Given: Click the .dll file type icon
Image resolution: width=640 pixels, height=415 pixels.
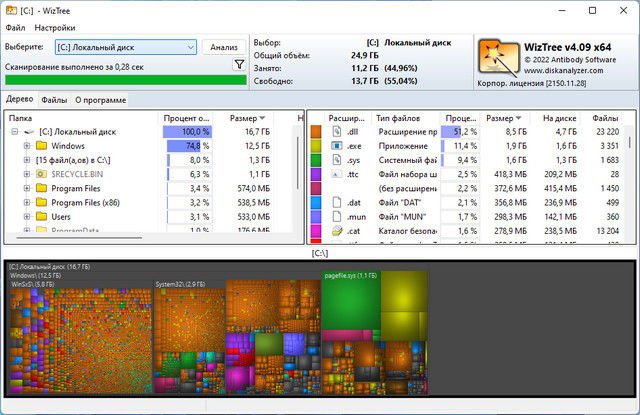Looking at the screenshot, I should (x=338, y=132).
